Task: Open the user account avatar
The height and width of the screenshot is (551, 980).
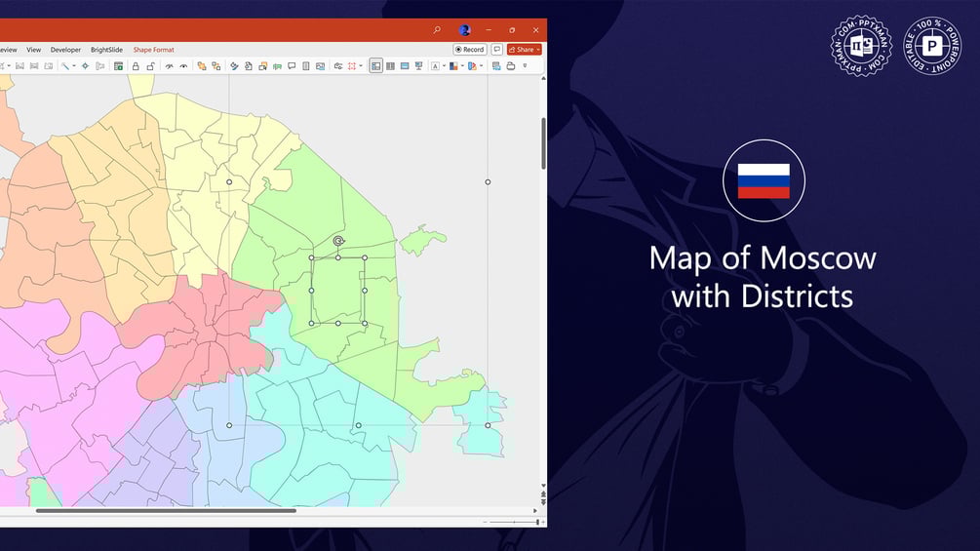Action: point(464,30)
